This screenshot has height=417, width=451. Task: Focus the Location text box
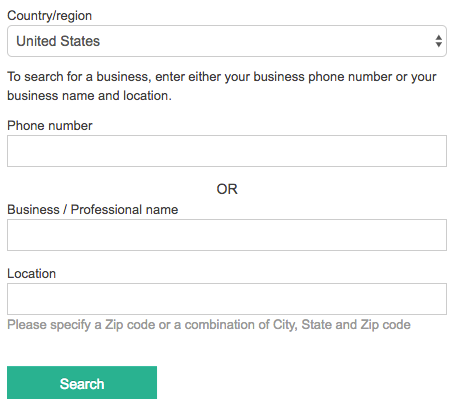click(x=227, y=299)
